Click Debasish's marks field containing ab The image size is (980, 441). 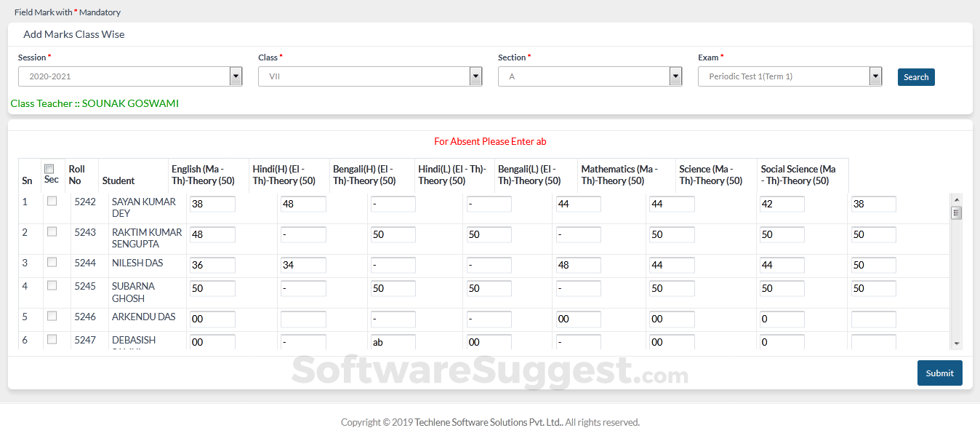(x=393, y=342)
